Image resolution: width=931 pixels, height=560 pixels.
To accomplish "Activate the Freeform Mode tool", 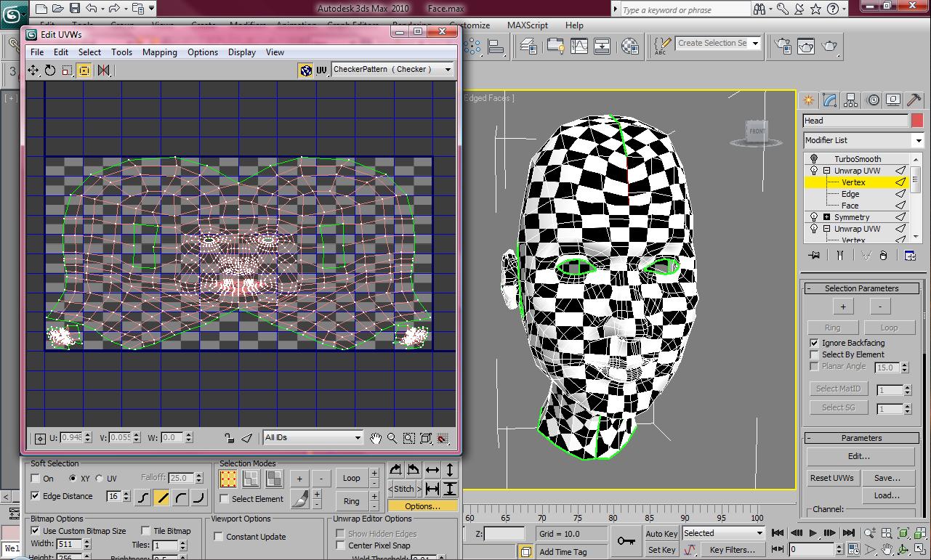I will tap(84, 70).
